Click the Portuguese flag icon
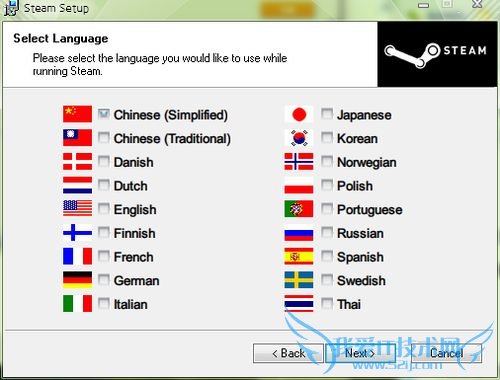 pyautogui.click(x=299, y=209)
